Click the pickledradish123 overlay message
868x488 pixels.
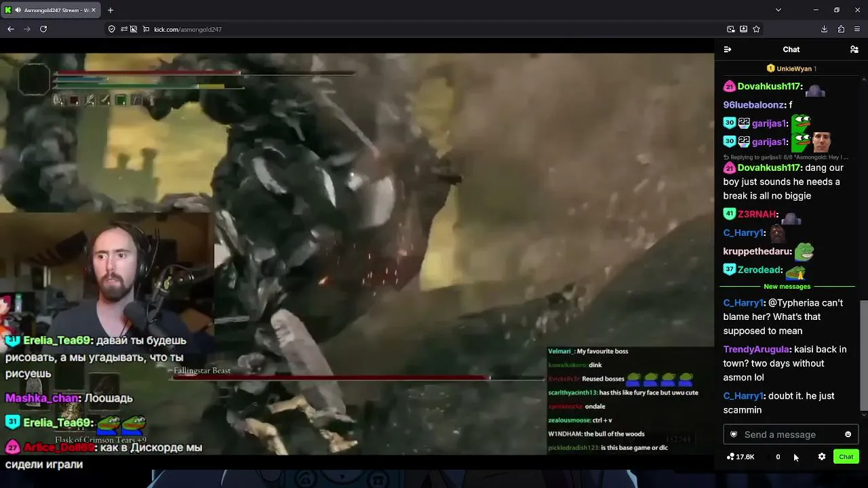coord(608,447)
